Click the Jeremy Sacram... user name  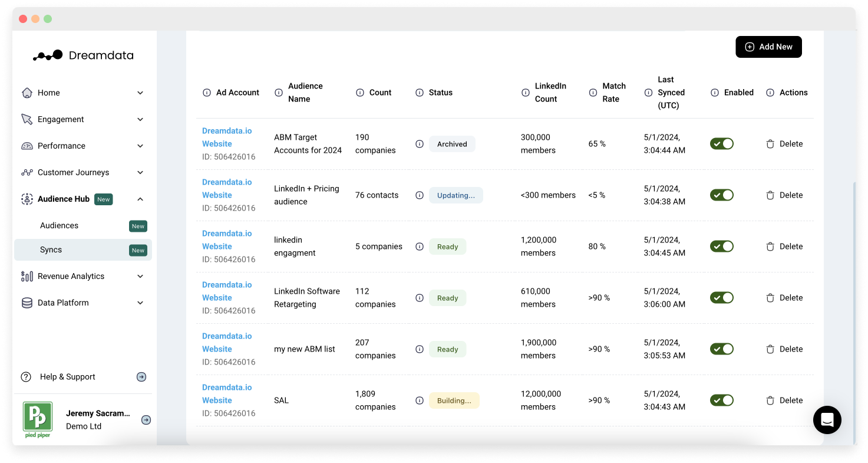(98, 413)
